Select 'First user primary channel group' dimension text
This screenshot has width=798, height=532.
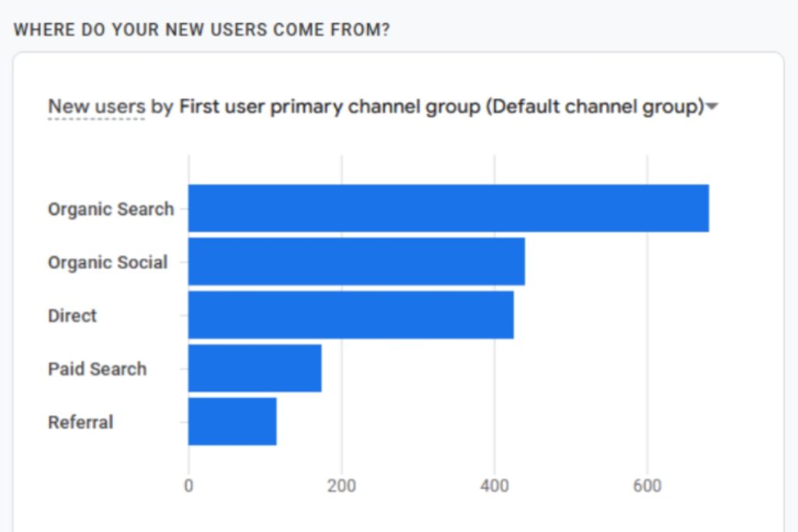tap(330, 107)
